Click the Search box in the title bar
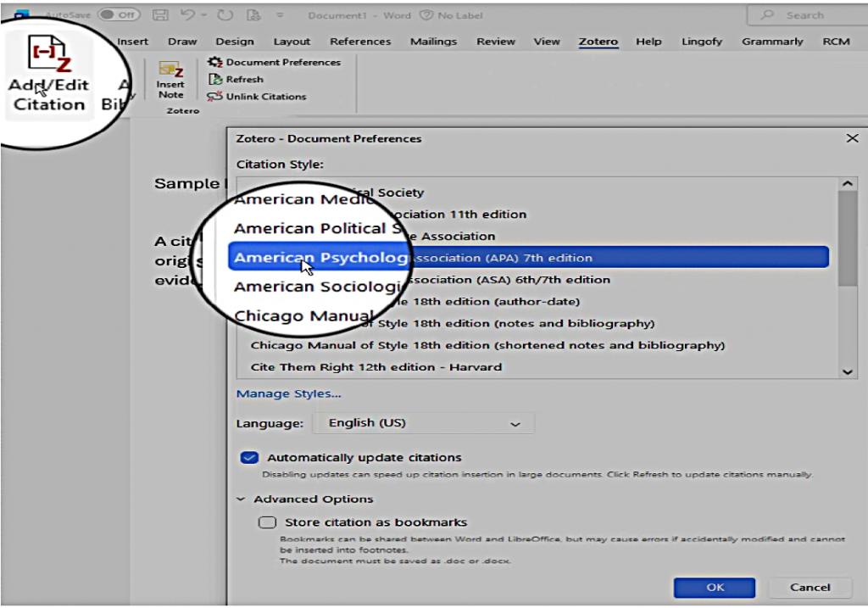Viewport: 868px width, 608px height. click(805, 15)
